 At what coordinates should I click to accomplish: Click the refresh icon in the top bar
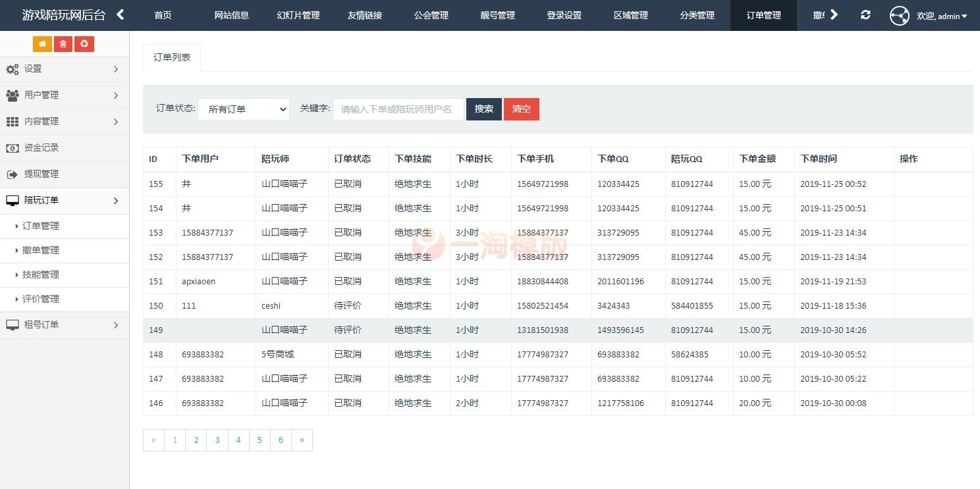click(865, 15)
